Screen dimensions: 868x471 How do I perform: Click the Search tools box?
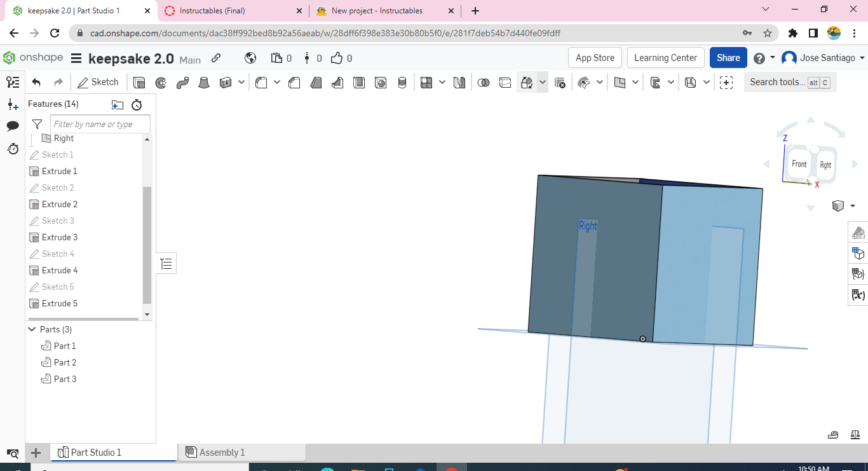click(x=790, y=82)
